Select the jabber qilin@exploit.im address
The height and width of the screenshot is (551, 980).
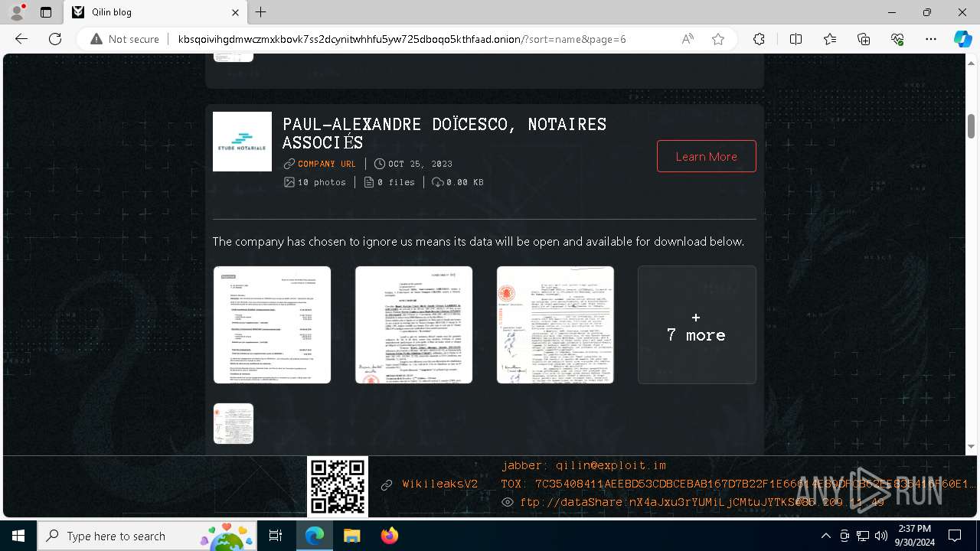[584, 465]
